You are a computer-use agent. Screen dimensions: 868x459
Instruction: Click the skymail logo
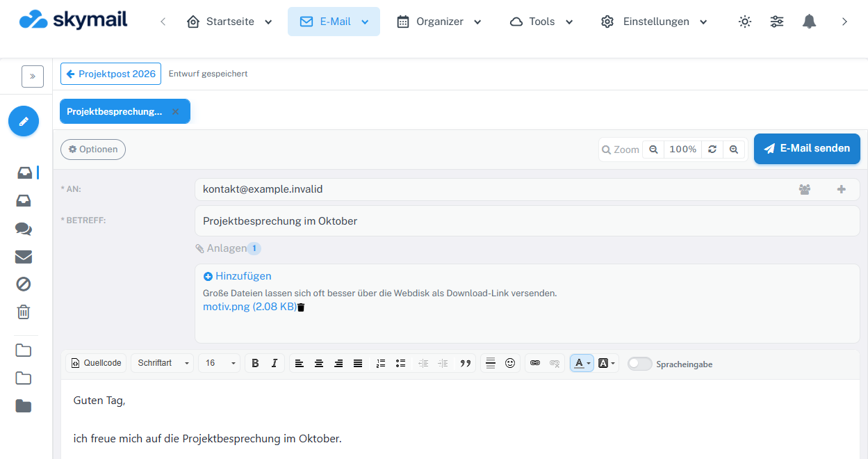tap(74, 19)
